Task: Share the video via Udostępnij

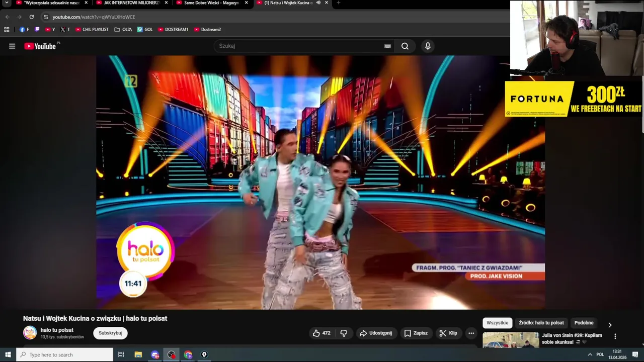Action: pyautogui.click(x=376, y=333)
